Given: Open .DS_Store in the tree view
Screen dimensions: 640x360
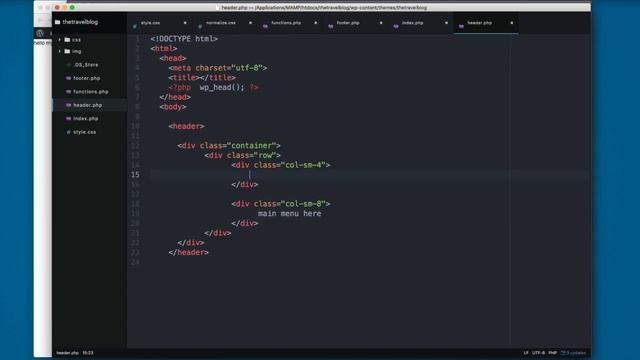Looking at the screenshot, I should (x=86, y=65).
